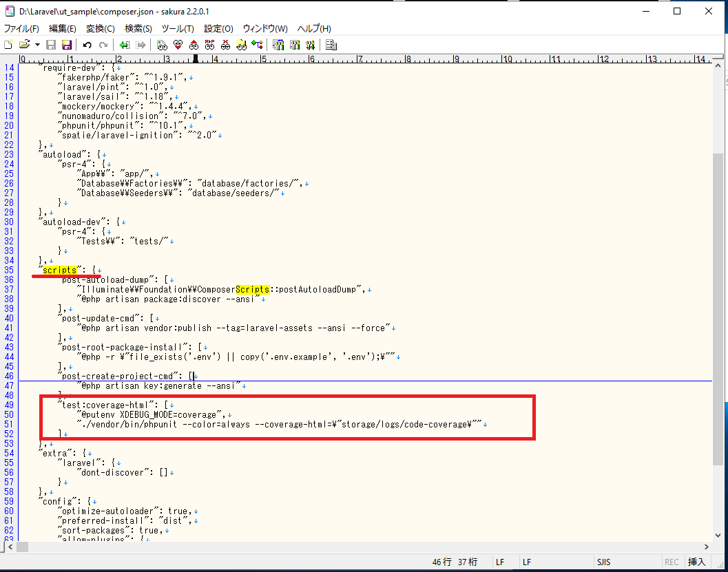
Task: Open the Grep folder search icon
Action: 242,45
